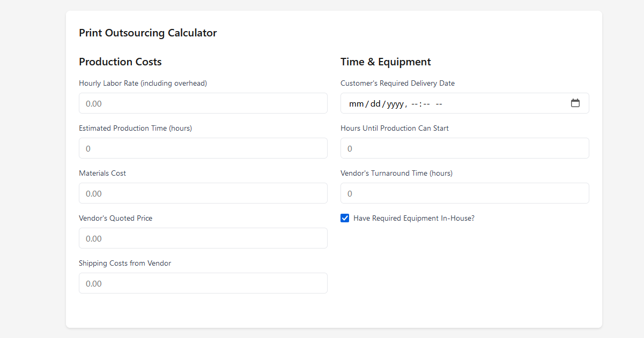Click Hours Until Production Can Start input
This screenshot has height=338, width=644.
pos(464,148)
